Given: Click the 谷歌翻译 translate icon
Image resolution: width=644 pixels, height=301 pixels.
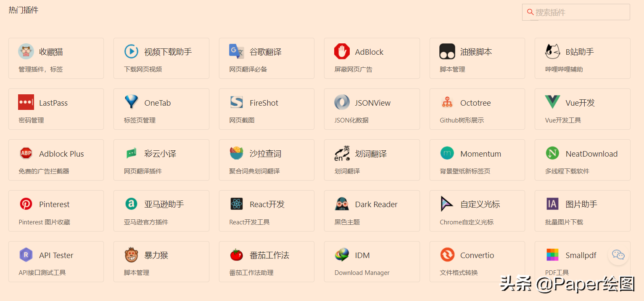Looking at the screenshot, I should coord(237,52).
